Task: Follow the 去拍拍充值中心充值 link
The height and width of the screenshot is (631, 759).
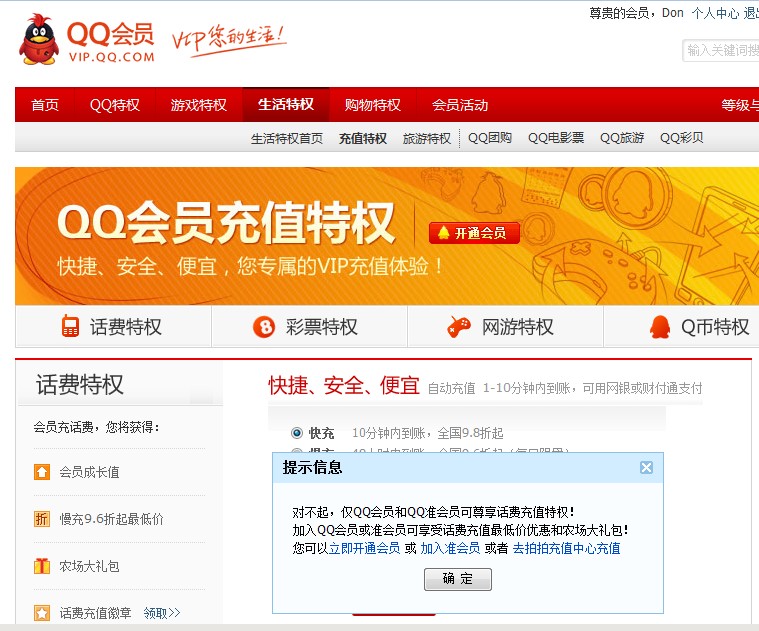Action: tap(566, 548)
